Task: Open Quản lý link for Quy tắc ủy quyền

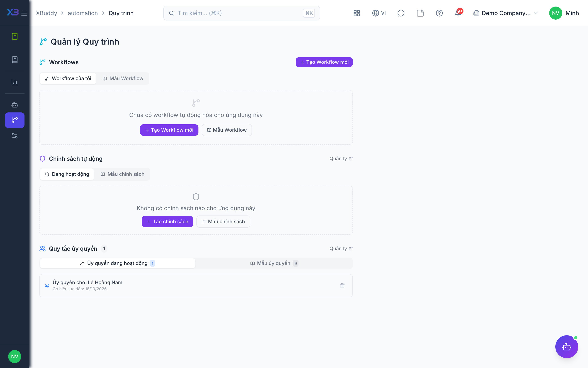Action: [x=341, y=248]
